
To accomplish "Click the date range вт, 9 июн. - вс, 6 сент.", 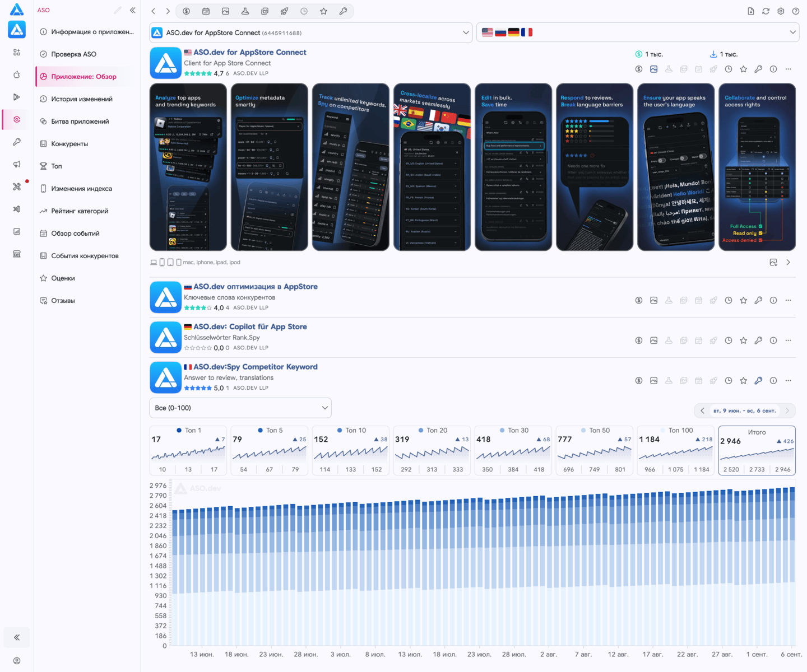I will click(x=745, y=410).
